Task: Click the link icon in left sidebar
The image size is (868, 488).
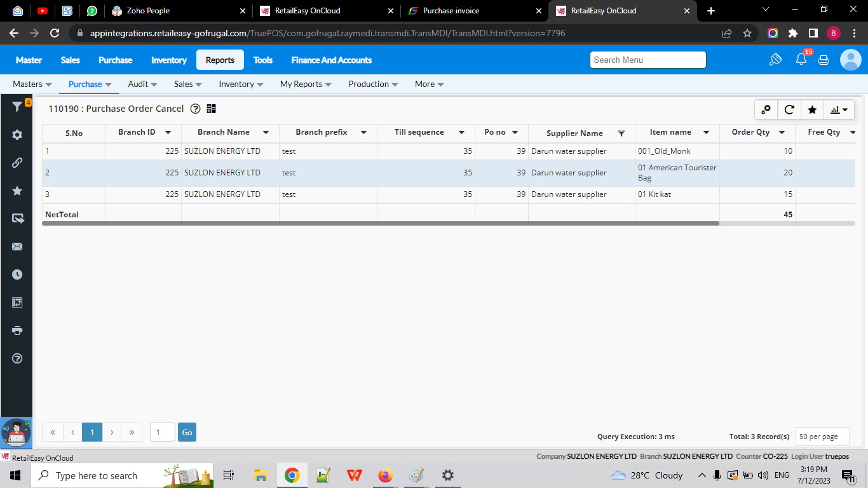Action: pyautogui.click(x=17, y=163)
